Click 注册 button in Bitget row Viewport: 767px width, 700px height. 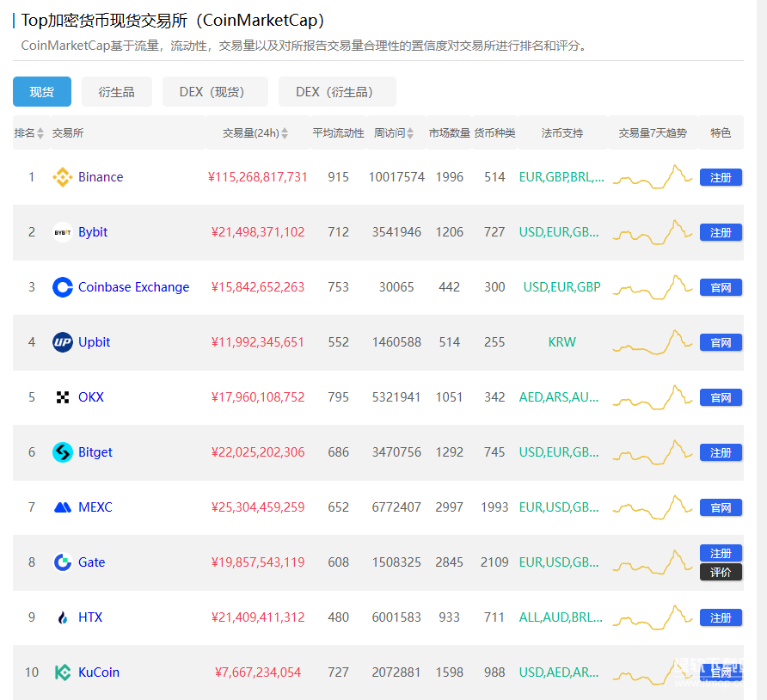click(721, 453)
